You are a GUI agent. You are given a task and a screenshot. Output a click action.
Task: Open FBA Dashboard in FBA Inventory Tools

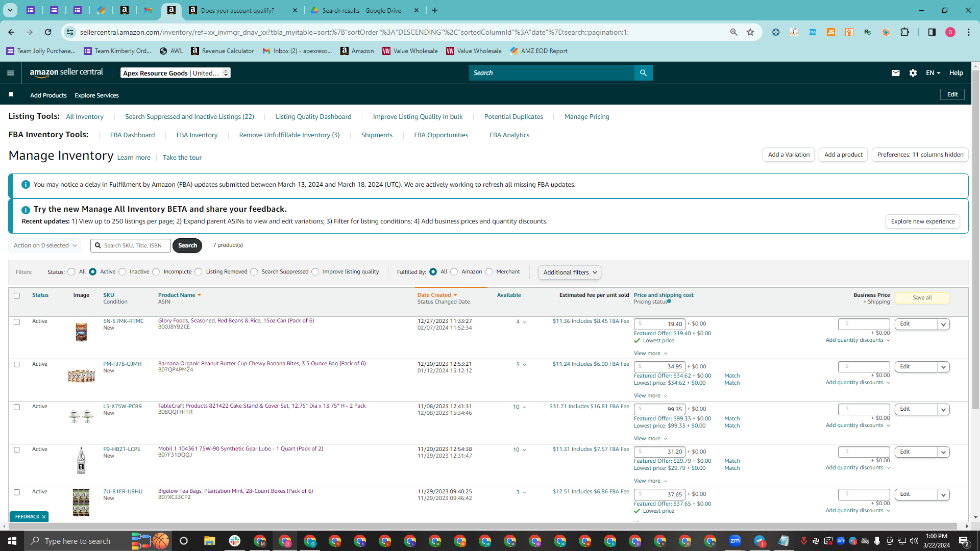(132, 135)
